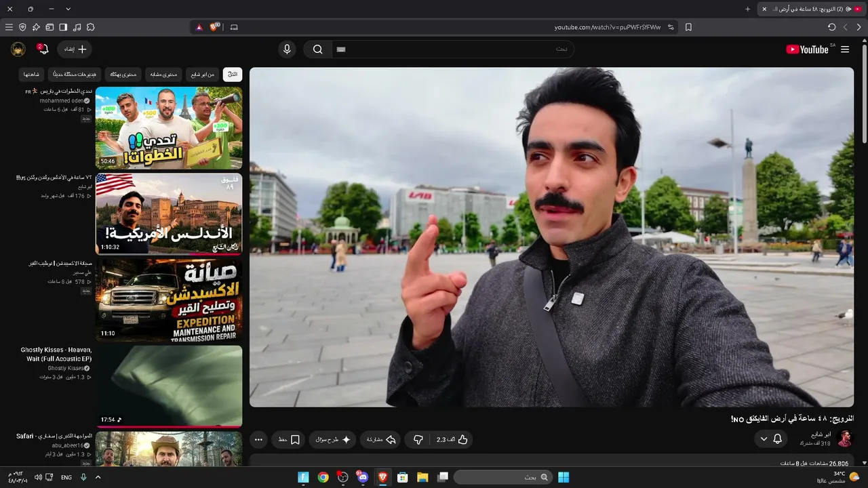Open account avatar menu
868x488 pixels.
coord(18,49)
